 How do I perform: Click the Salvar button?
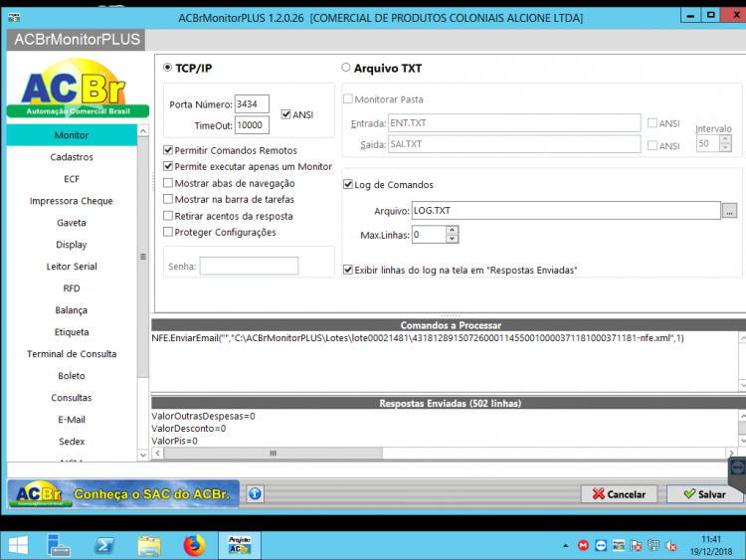704,494
